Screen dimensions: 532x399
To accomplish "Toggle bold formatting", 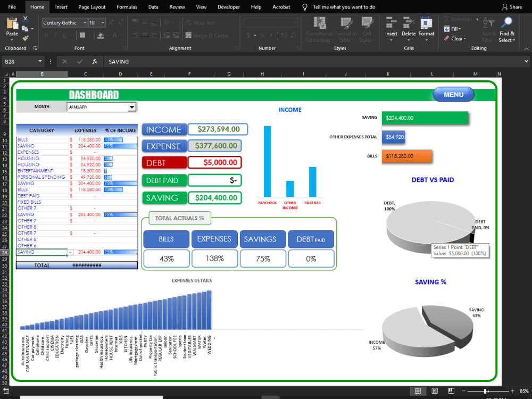I will click(47, 35).
